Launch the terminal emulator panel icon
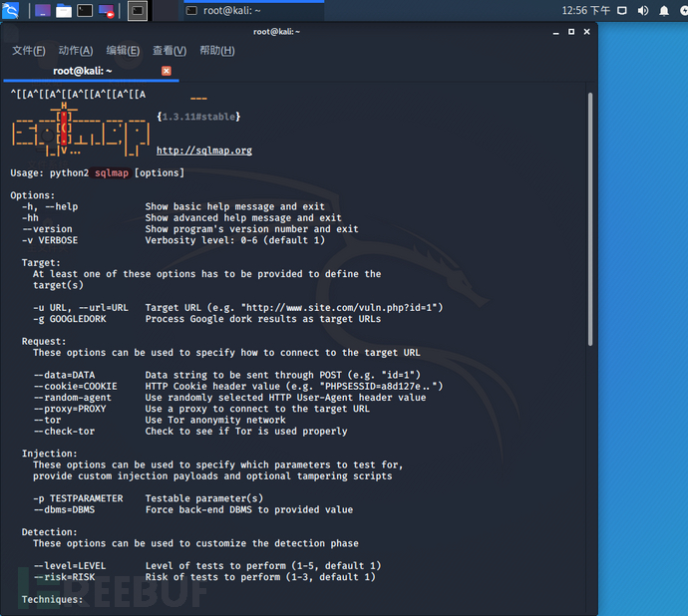 coord(85,11)
